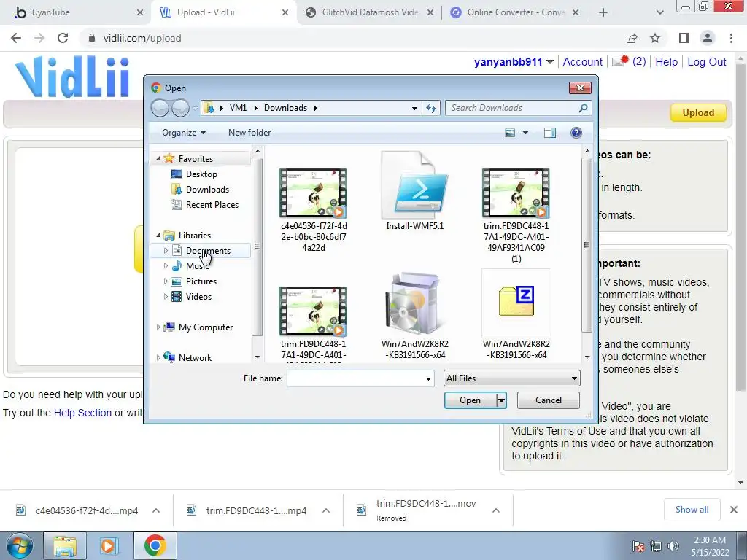Select the Pictures library

click(201, 281)
